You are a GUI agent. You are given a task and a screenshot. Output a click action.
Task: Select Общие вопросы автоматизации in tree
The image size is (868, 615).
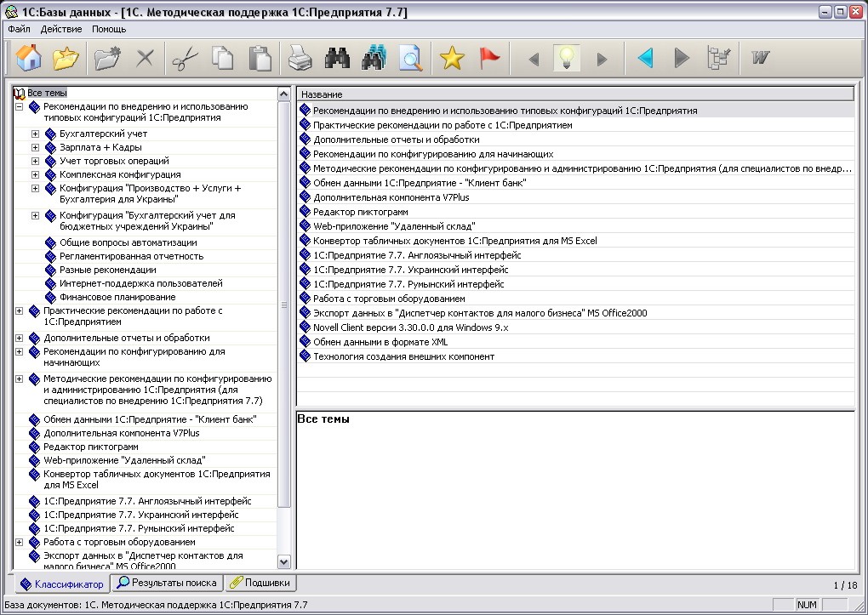pos(128,242)
